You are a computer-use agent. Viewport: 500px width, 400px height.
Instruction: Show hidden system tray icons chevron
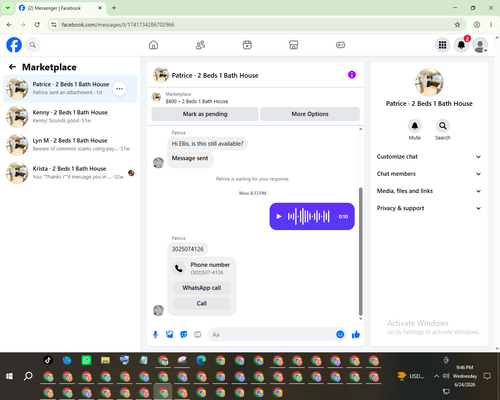click(436, 376)
